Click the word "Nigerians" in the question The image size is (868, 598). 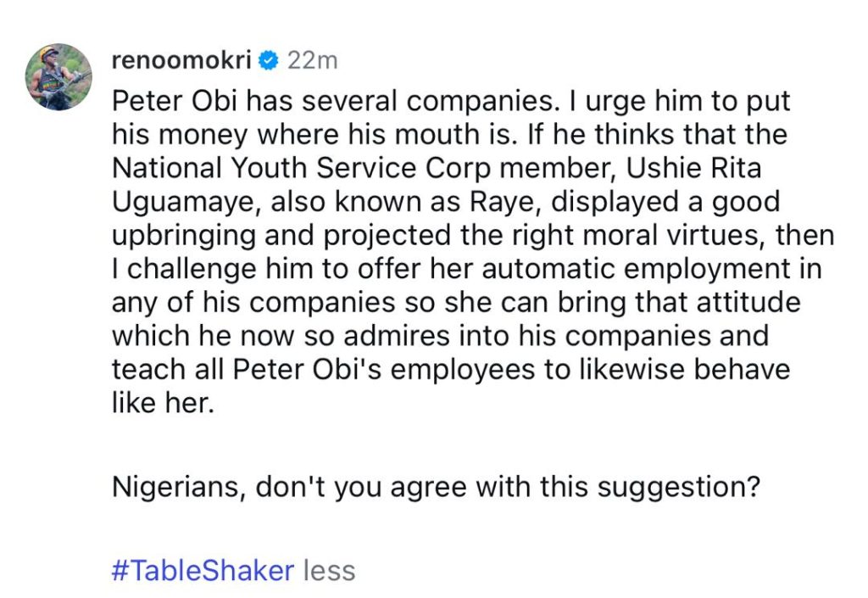coord(178,488)
